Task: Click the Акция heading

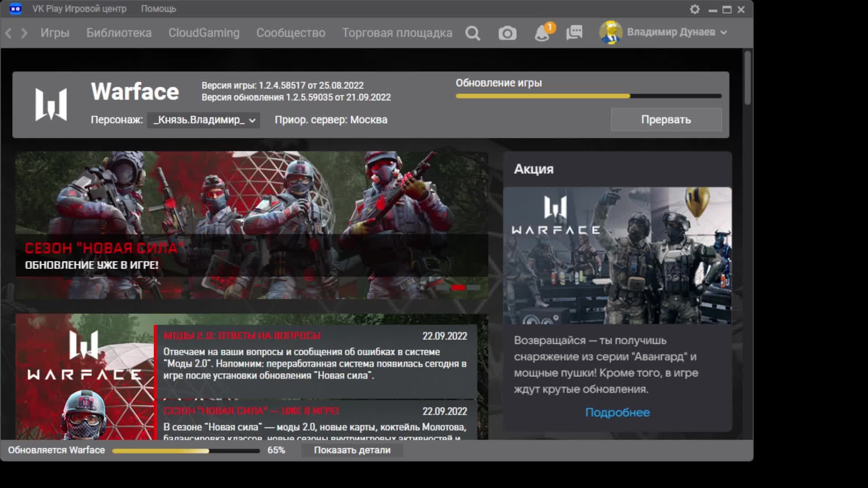Action: pos(533,169)
